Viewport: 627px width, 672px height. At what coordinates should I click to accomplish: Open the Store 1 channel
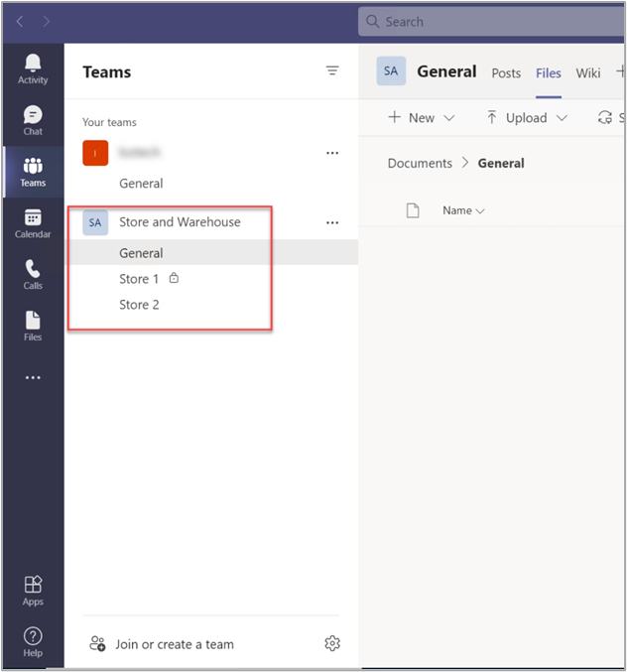139,279
